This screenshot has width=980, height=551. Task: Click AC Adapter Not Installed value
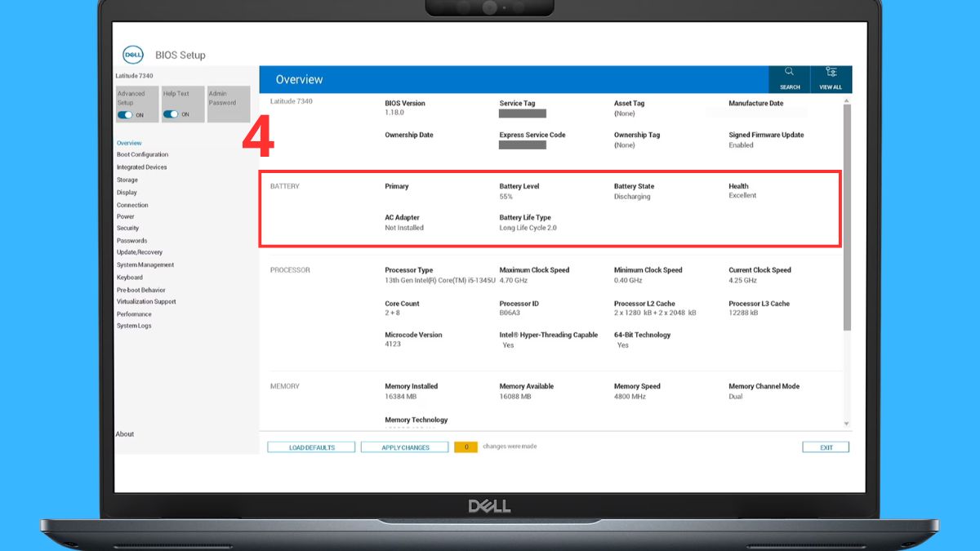(404, 228)
